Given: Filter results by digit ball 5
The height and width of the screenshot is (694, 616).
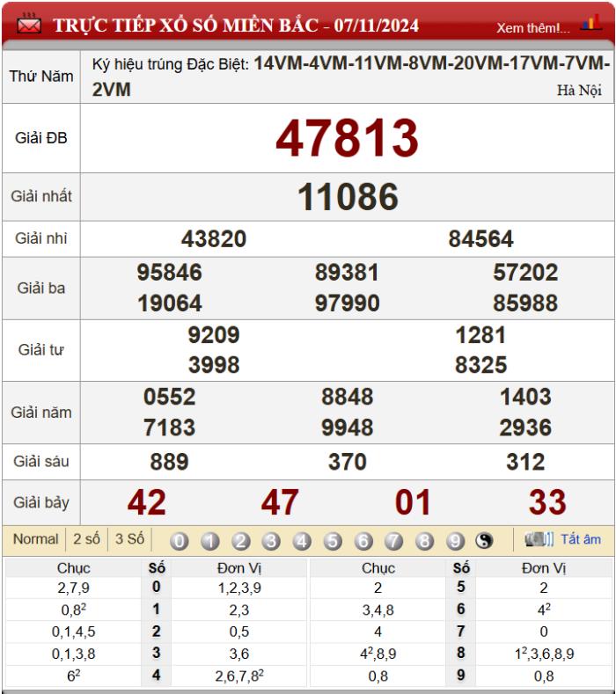Looking at the screenshot, I should click(333, 541).
